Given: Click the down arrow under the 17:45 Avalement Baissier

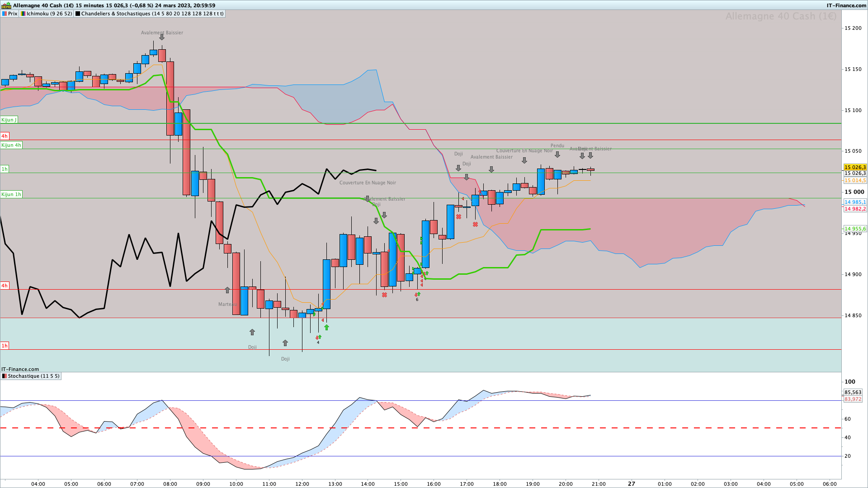Looking at the screenshot, I should [x=491, y=169].
